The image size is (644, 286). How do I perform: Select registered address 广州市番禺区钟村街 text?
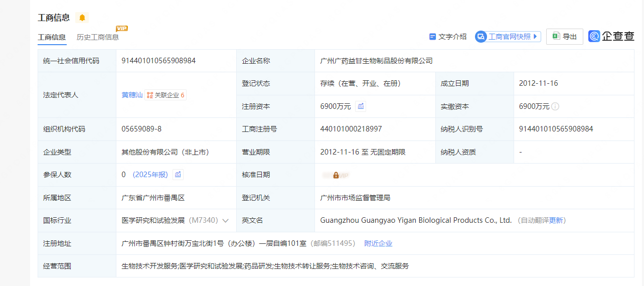[214, 243]
